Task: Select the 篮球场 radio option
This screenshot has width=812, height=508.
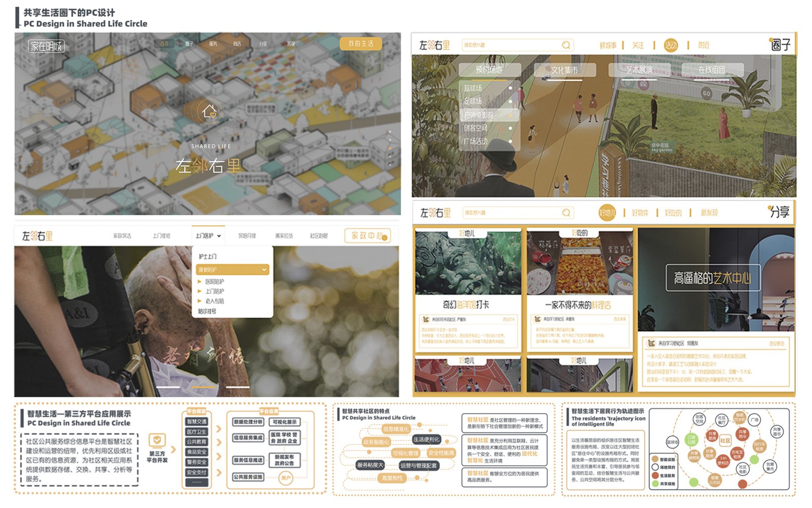Action: coord(510,88)
